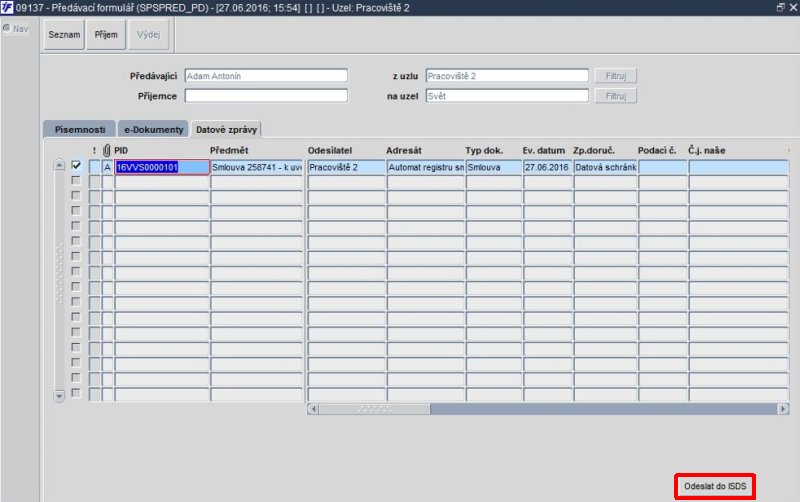The image size is (800, 502).
Task: Close the form with the X icon
Action: pos(793,8)
